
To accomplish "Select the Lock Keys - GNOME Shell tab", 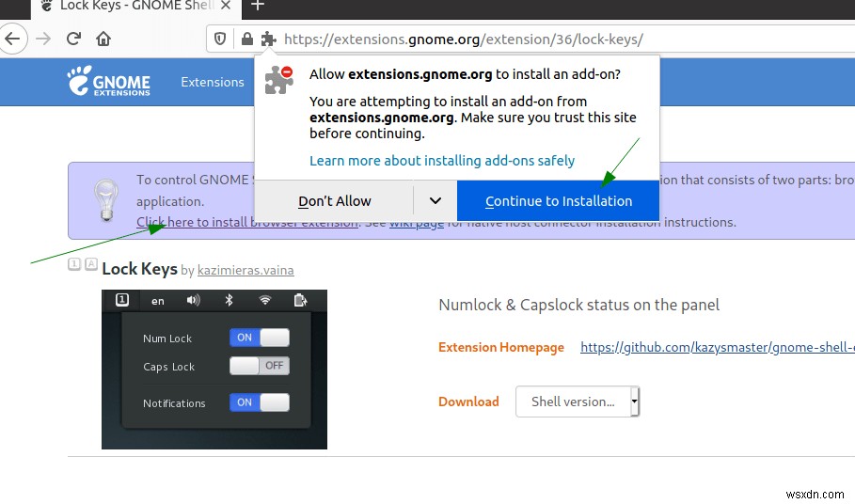I will click(136, 7).
